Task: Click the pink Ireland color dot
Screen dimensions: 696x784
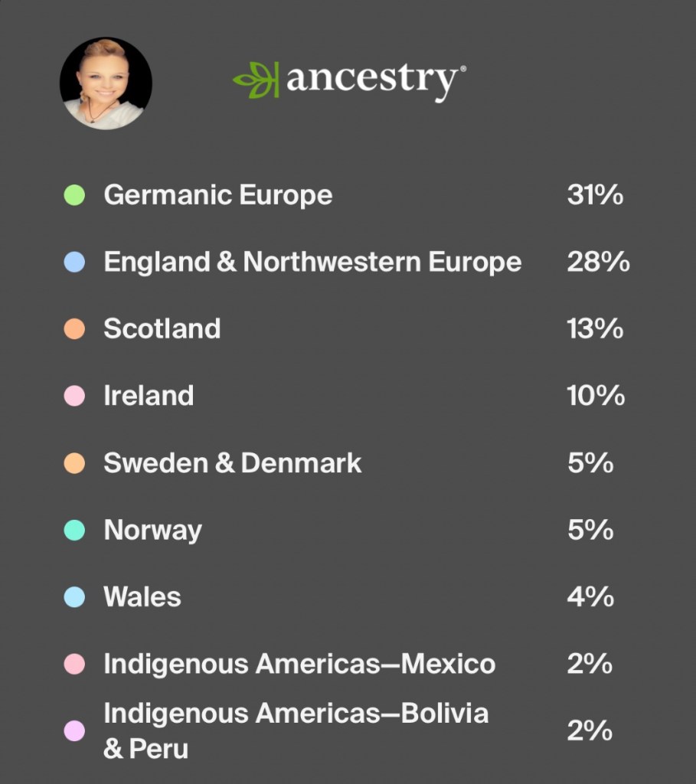Action: point(74,397)
